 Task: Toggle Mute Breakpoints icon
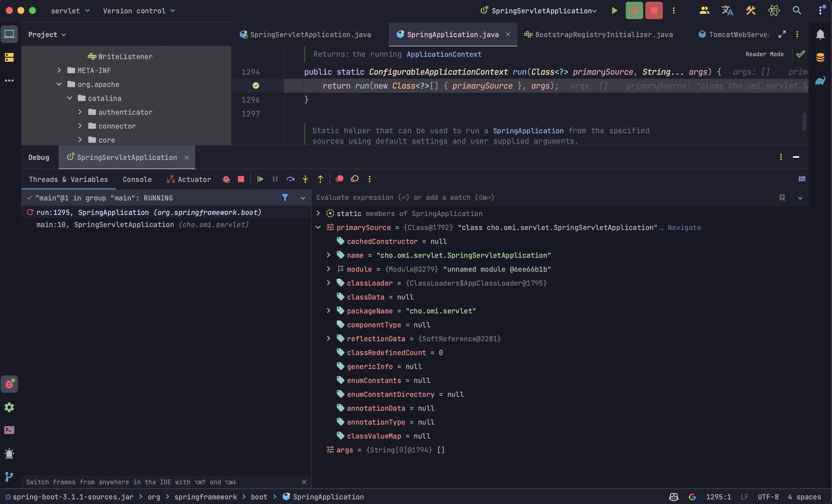tap(355, 179)
